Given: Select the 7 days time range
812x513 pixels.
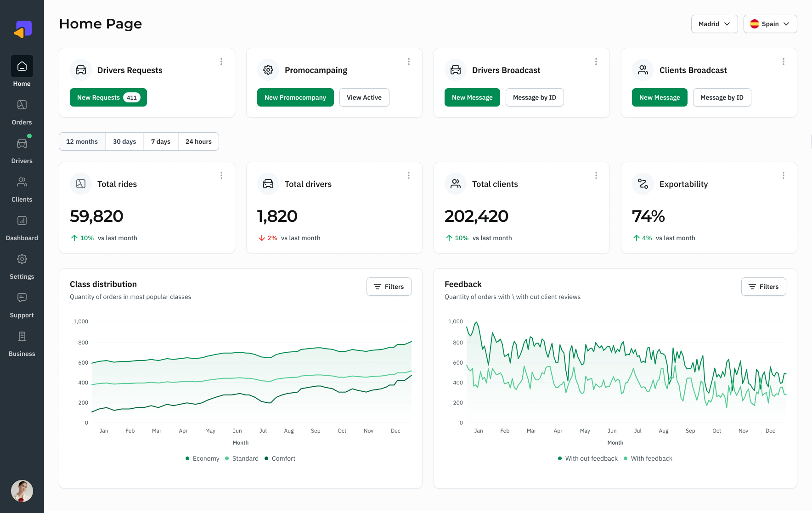Looking at the screenshot, I should point(161,141).
